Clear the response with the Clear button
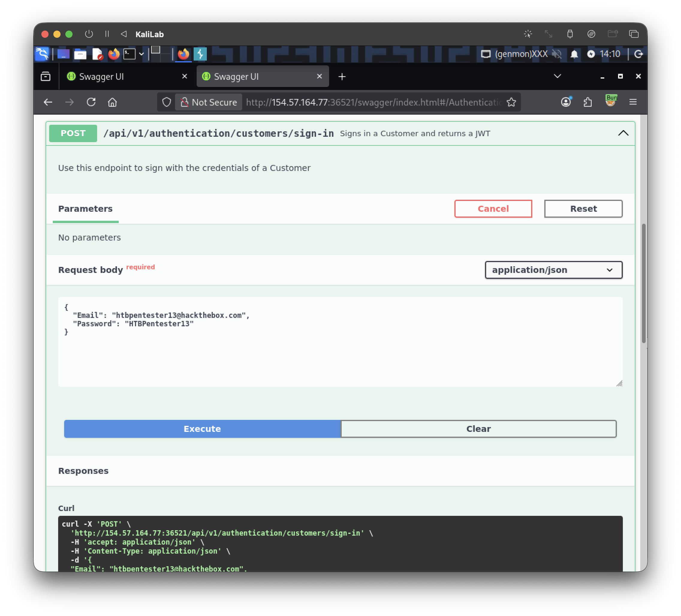The image size is (681, 616). tap(478, 429)
